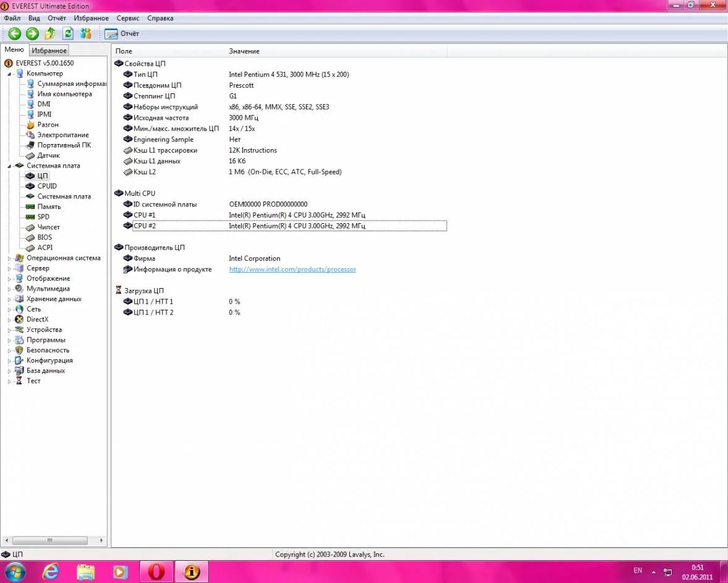
Task: Expand the Операционная система node
Action: pyautogui.click(x=9, y=258)
